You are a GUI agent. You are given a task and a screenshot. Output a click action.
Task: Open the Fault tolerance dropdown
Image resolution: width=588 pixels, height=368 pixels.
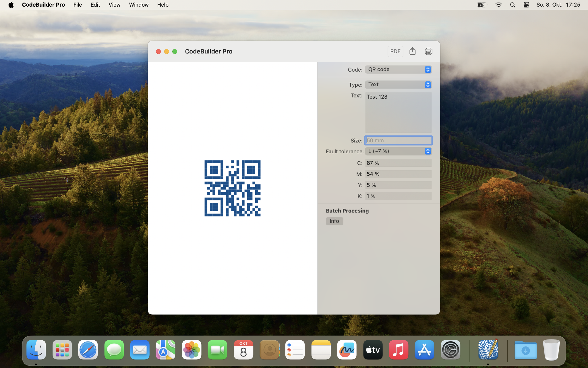tap(398, 151)
